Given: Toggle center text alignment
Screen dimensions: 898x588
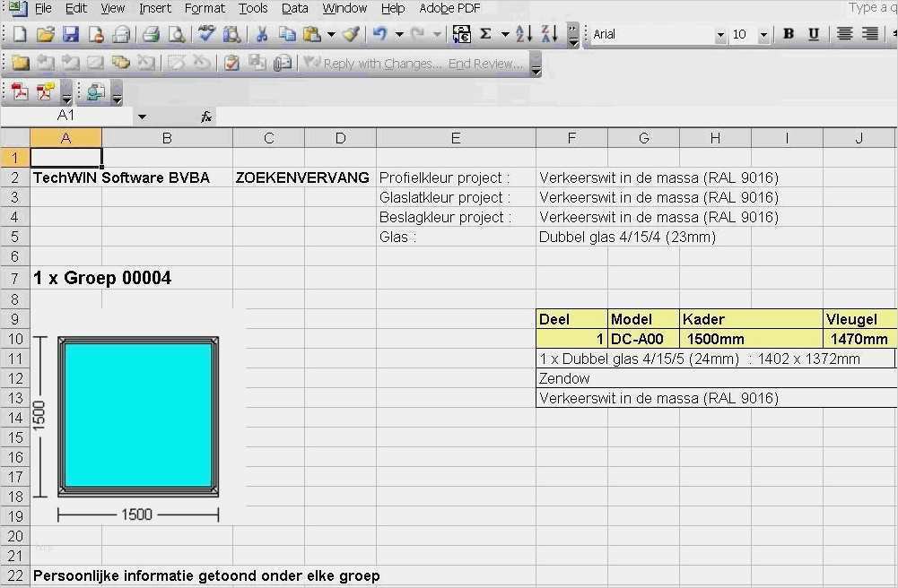Looking at the screenshot, I should click(x=844, y=35).
